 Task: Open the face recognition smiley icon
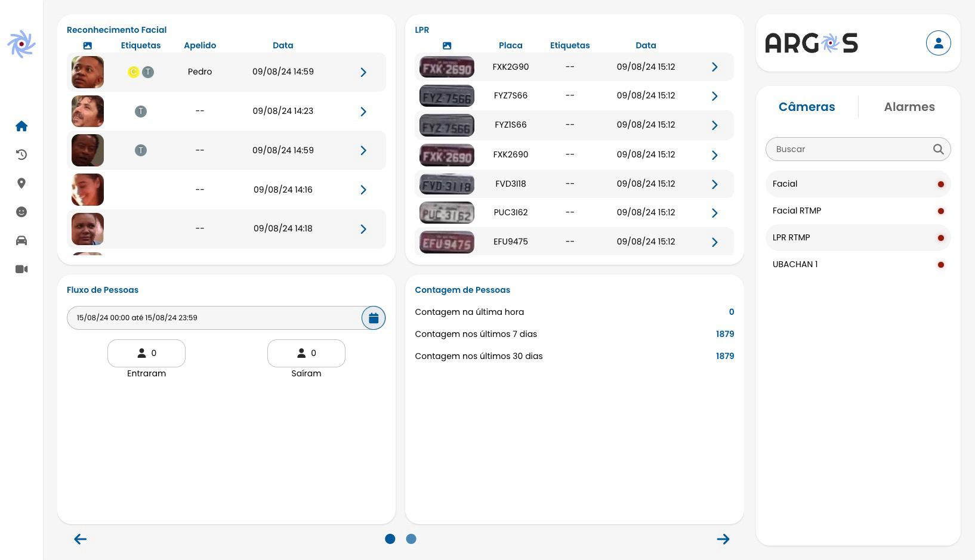[x=21, y=212]
